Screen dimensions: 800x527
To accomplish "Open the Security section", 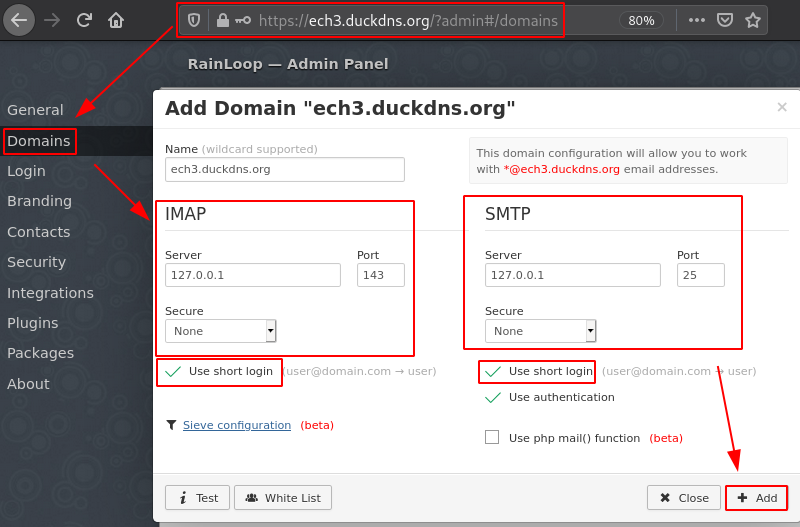I will click(x=36, y=262).
